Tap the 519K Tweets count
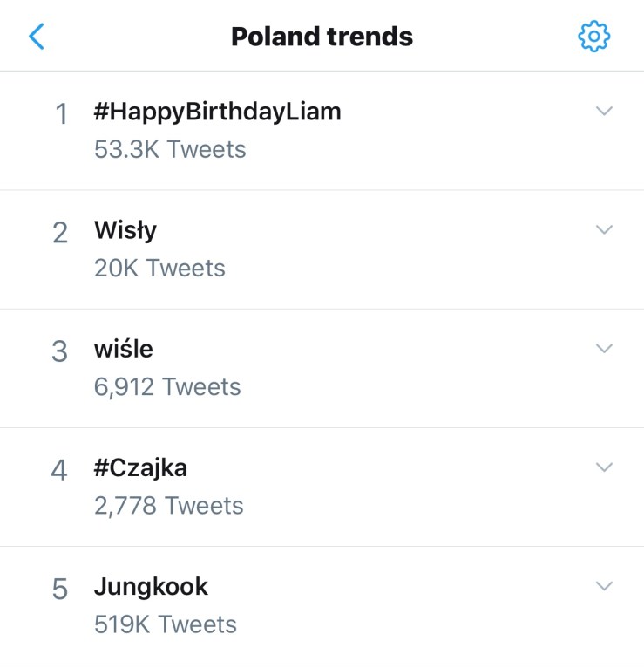Viewport: 644px width, 668px height. [x=165, y=624]
